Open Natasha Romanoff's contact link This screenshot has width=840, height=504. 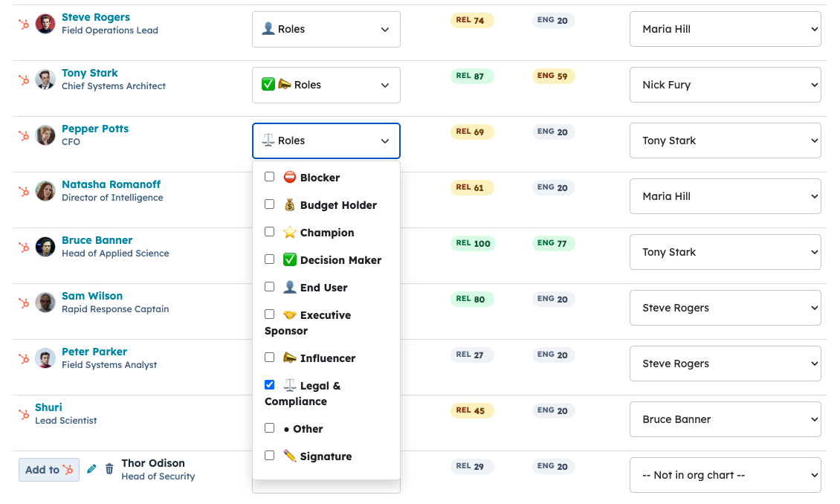pos(111,184)
